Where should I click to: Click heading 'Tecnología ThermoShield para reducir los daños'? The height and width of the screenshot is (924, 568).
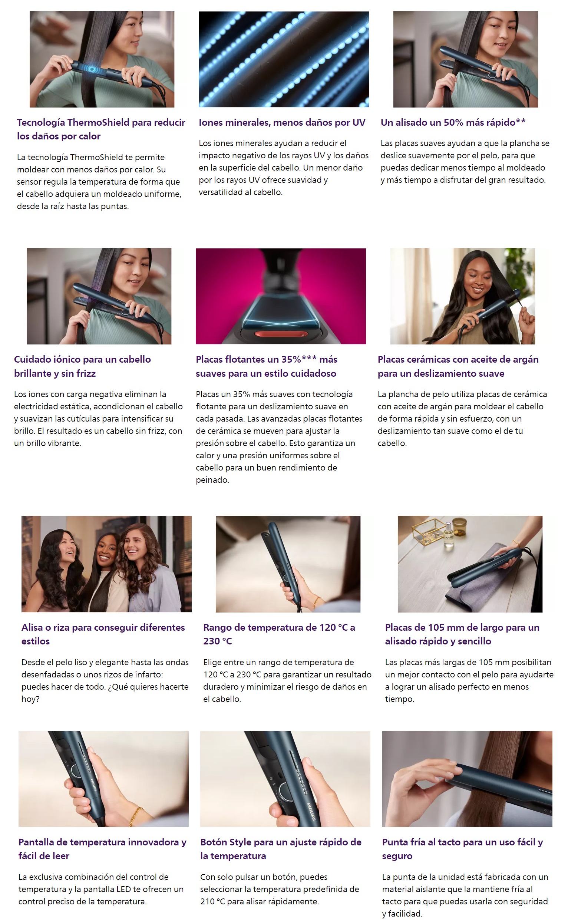click(x=101, y=129)
